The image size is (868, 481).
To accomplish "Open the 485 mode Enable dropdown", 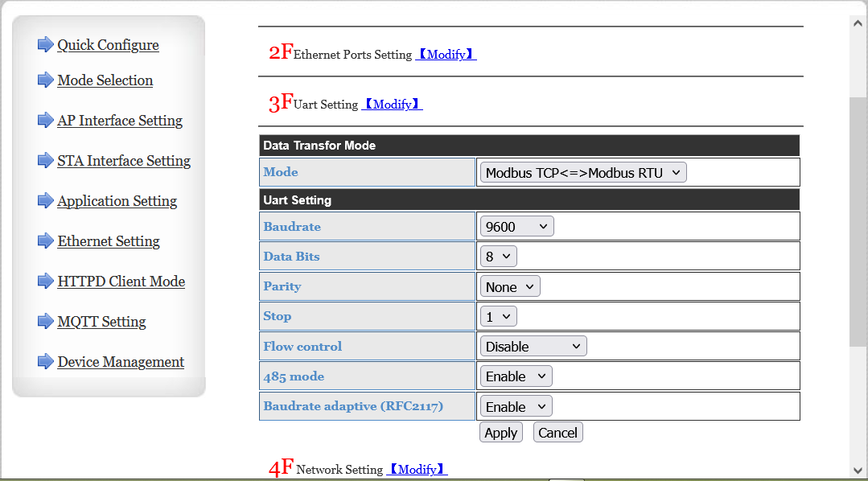I will point(516,376).
